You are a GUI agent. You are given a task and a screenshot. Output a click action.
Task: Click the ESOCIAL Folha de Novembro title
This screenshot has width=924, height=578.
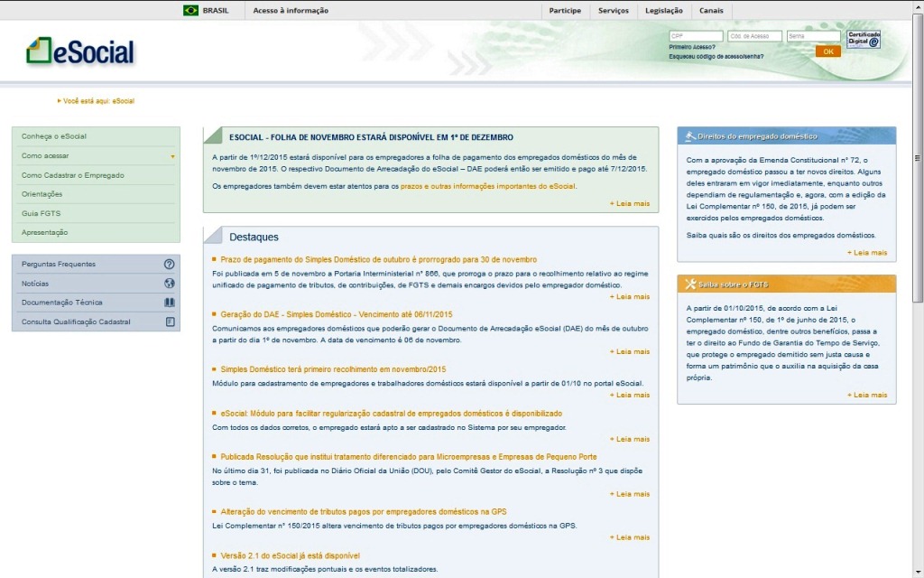coord(371,137)
